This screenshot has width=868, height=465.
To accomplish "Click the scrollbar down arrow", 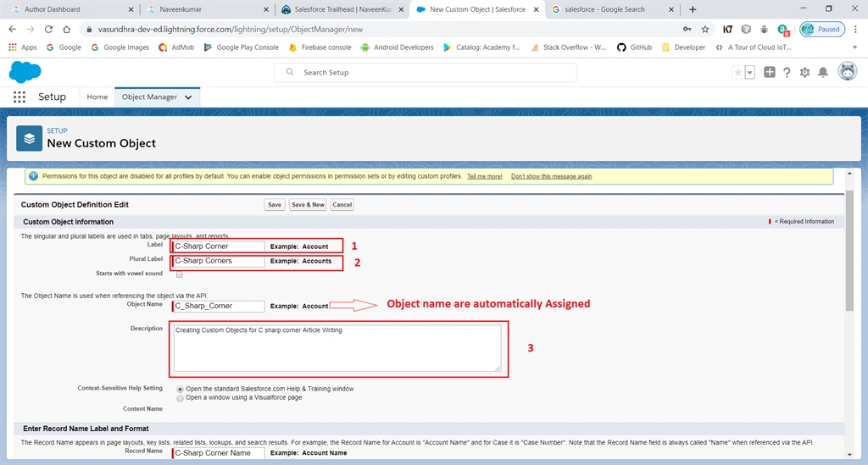I will [849, 455].
